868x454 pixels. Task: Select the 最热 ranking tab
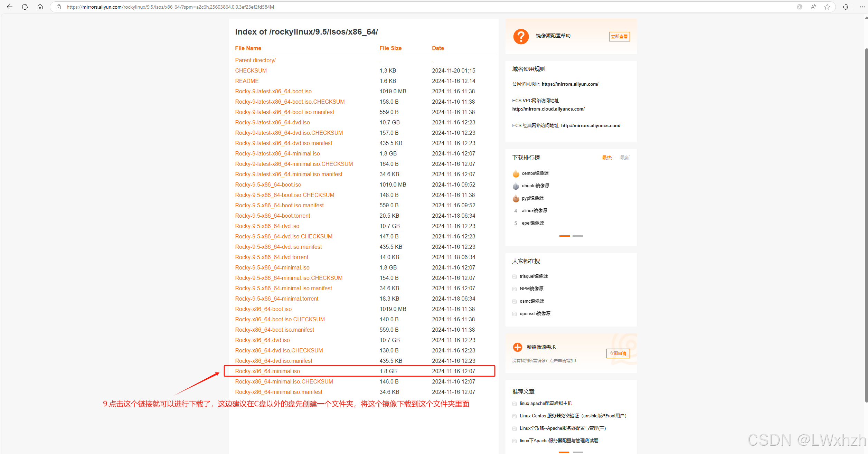[606, 158]
